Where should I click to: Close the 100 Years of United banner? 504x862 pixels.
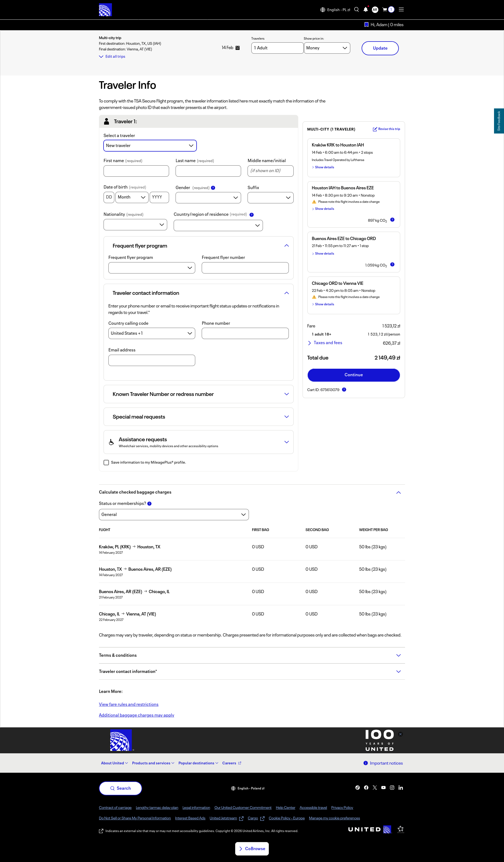tap(400, 734)
